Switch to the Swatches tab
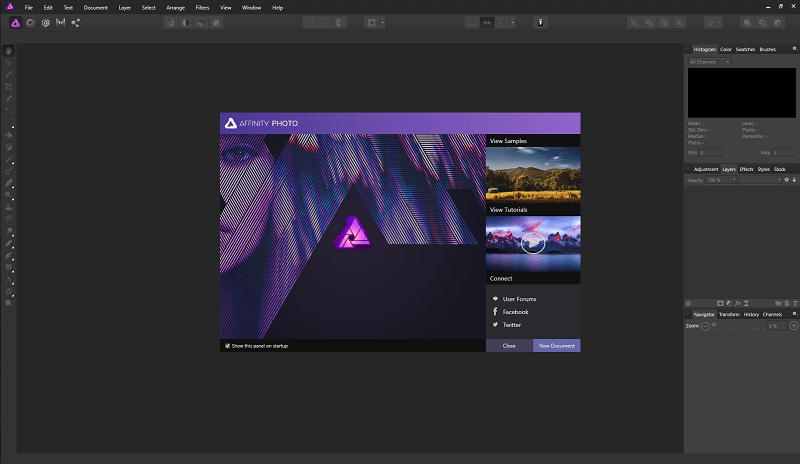Viewport: 800px width, 464px height. tap(745, 50)
